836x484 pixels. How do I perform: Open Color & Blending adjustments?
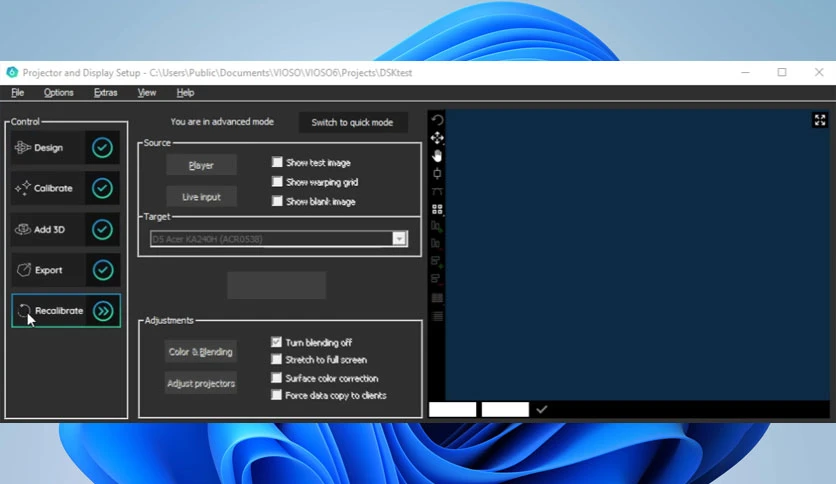click(x=200, y=352)
